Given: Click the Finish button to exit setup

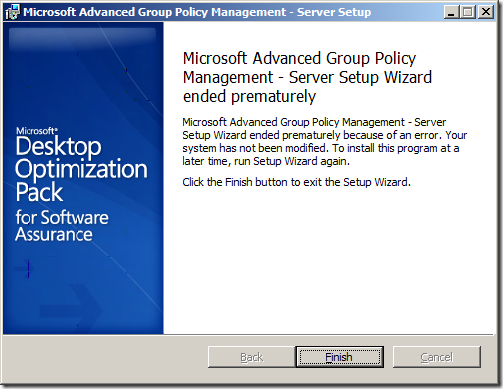Looking at the screenshot, I should coord(339,357).
